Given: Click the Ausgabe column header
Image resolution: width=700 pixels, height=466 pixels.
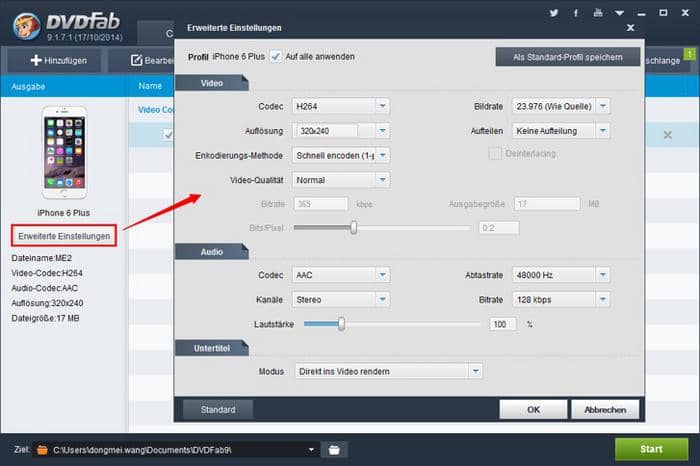Looking at the screenshot, I should 28,86.
